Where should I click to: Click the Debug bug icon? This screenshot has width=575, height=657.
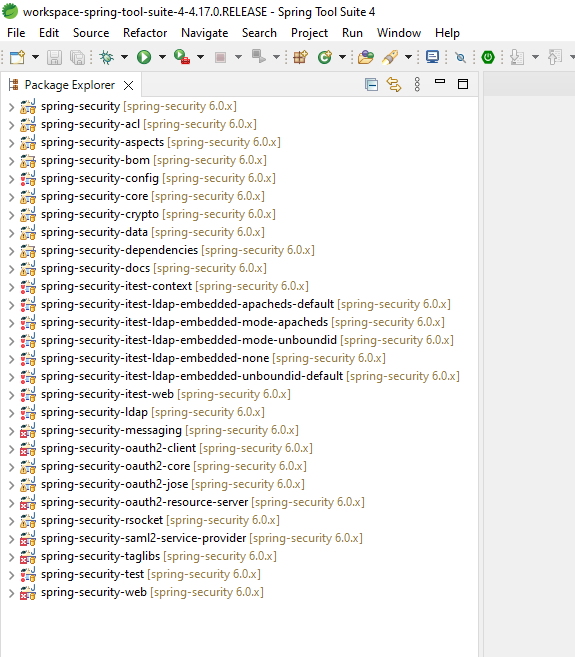coord(106,57)
